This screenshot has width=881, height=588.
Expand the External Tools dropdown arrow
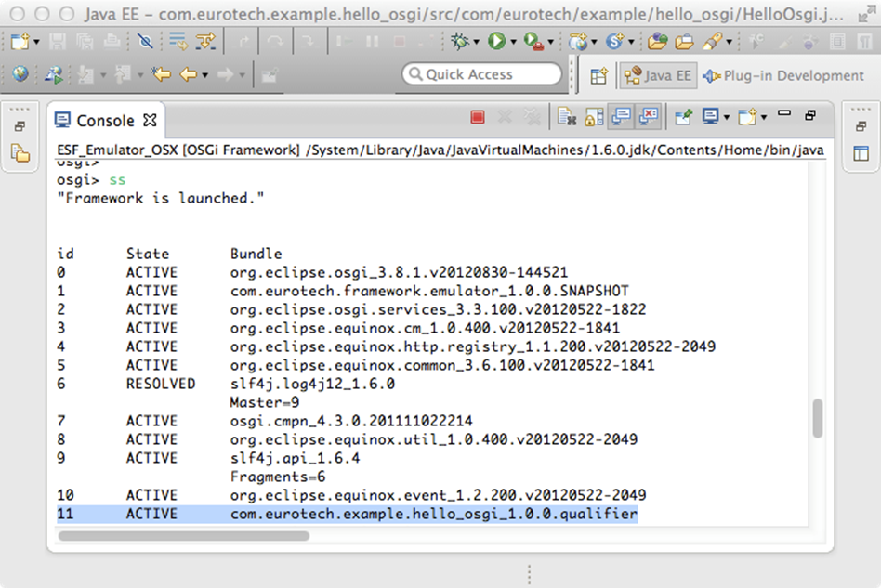click(x=550, y=42)
